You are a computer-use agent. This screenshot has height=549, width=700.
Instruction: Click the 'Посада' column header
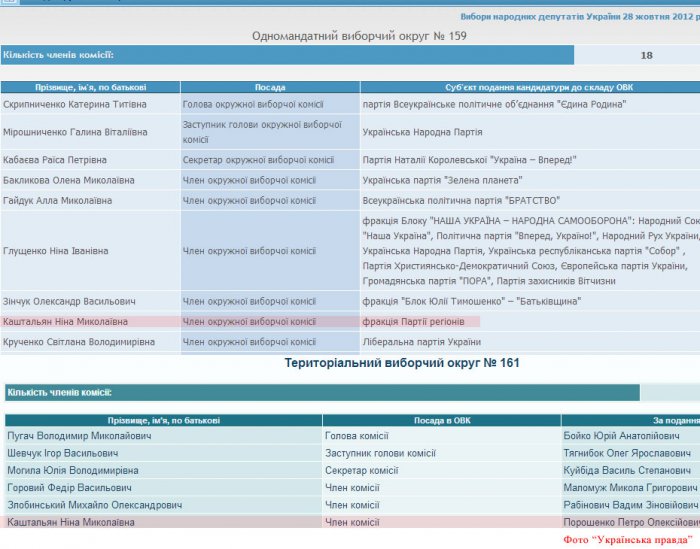(x=270, y=87)
